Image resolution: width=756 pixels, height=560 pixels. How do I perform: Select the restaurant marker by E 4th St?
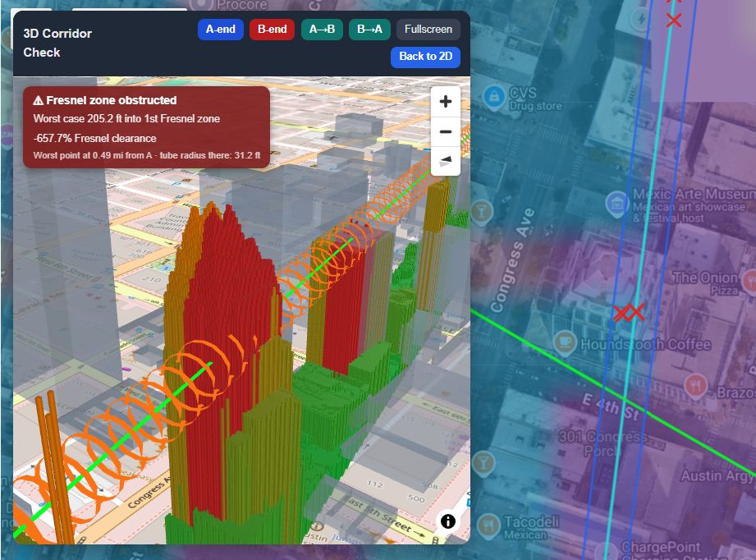[x=695, y=385]
